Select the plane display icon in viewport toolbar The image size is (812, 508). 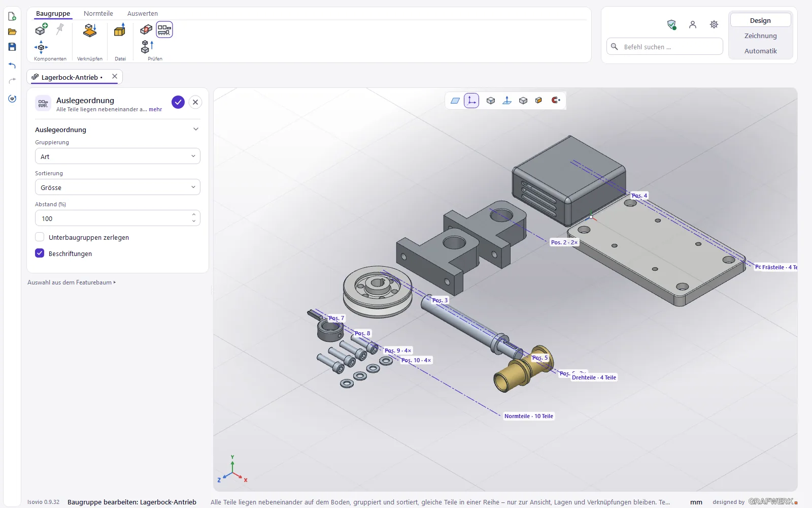pos(455,101)
